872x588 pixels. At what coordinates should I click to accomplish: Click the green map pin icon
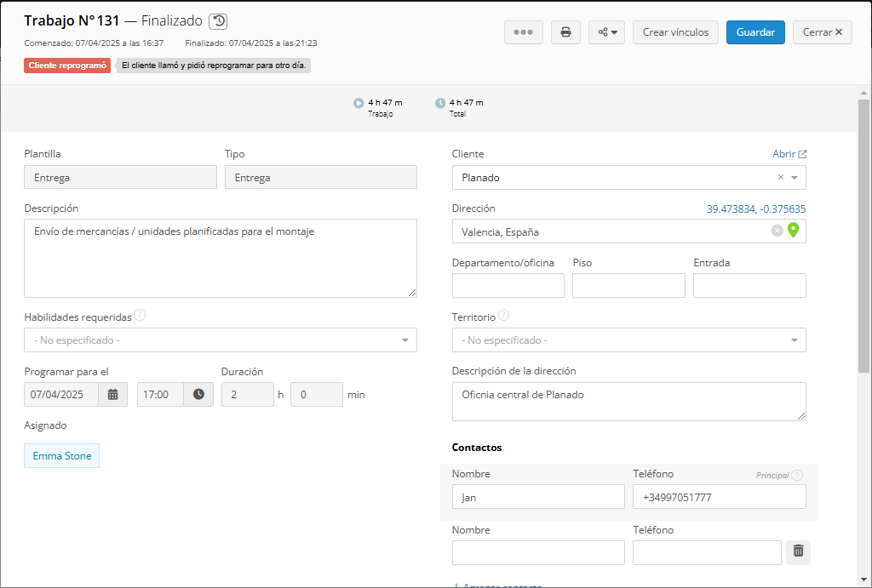794,230
